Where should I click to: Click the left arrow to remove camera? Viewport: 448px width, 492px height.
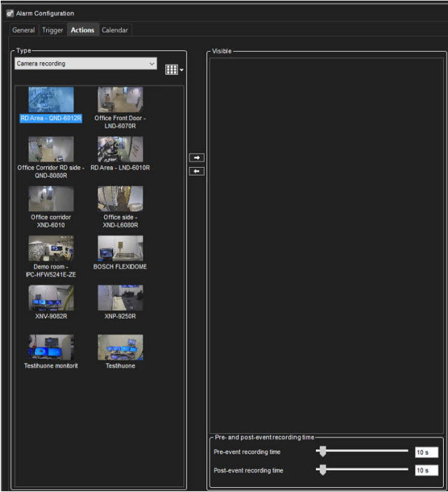point(197,171)
